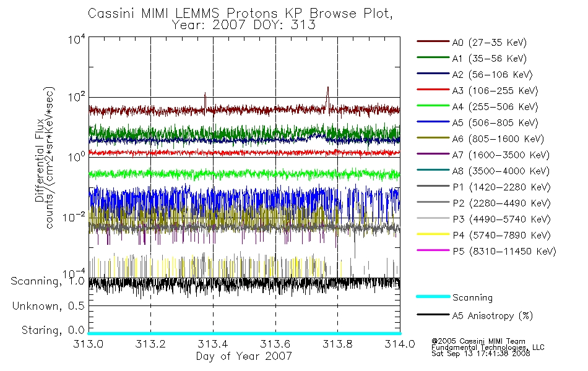This screenshot has height=371, width=588.
Task: Click the navy A2 legend line
Action: click(433, 74)
